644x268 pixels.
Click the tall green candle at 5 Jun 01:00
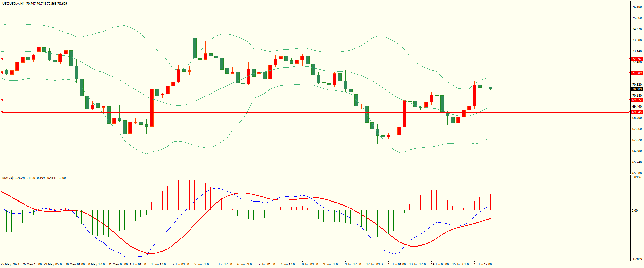click(195, 48)
